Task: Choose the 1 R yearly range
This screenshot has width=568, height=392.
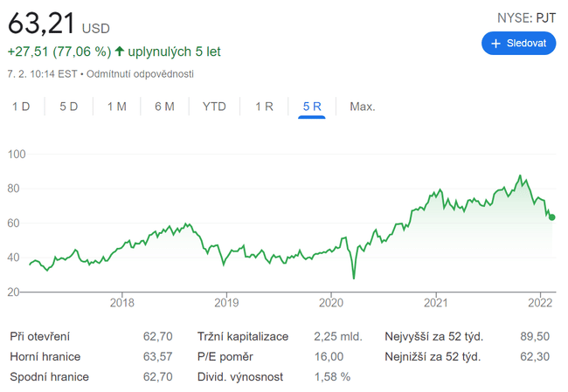Action: pyautogui.click(x=264, y=107)
